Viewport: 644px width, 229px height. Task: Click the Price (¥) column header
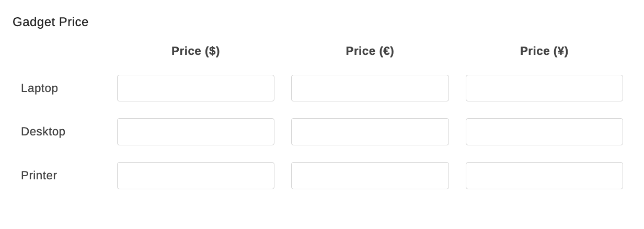tap(544, 51)
